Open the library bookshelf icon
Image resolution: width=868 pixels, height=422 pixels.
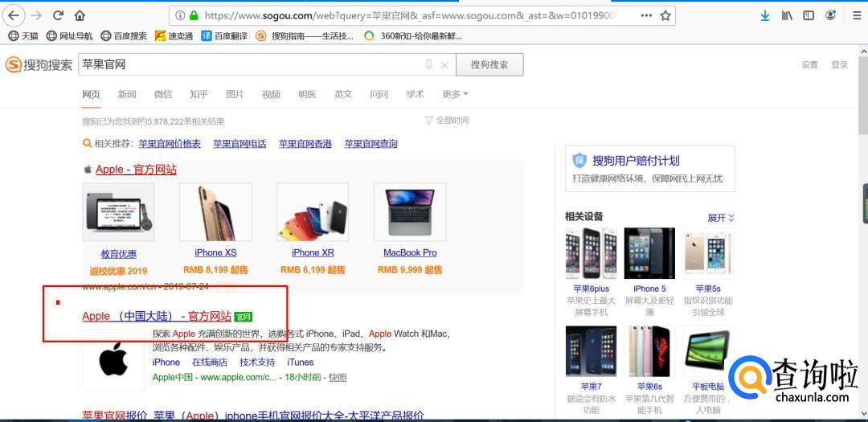[787, 15]
